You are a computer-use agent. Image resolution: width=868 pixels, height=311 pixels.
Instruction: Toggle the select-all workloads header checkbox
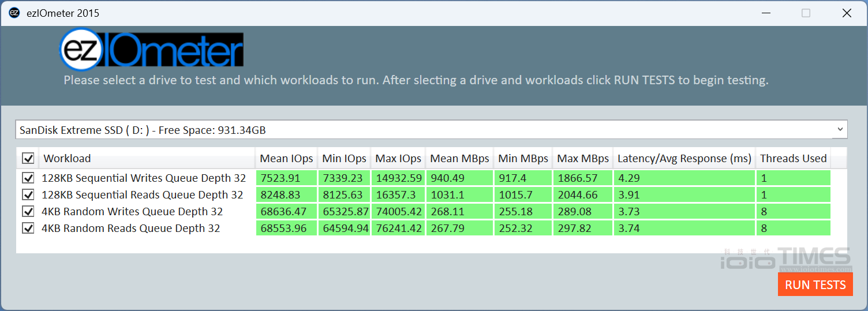27,158
